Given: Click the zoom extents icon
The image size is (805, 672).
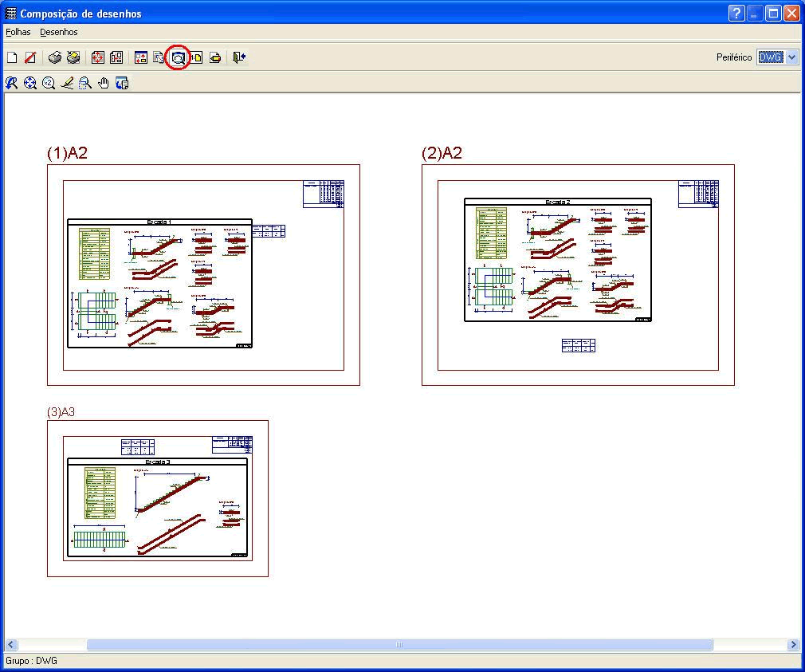Looking at the screenshot, I should pos(30,83).
